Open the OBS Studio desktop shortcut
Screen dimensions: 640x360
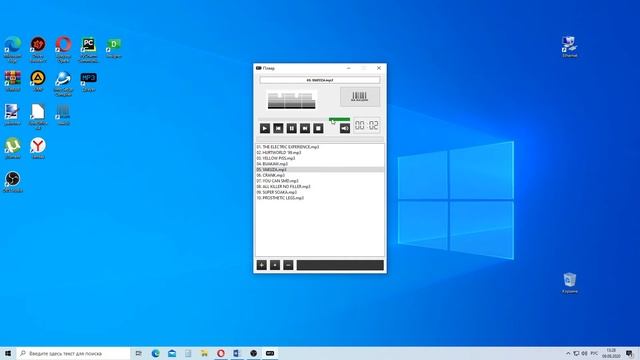pyautogui.click(x=13, y=182)
